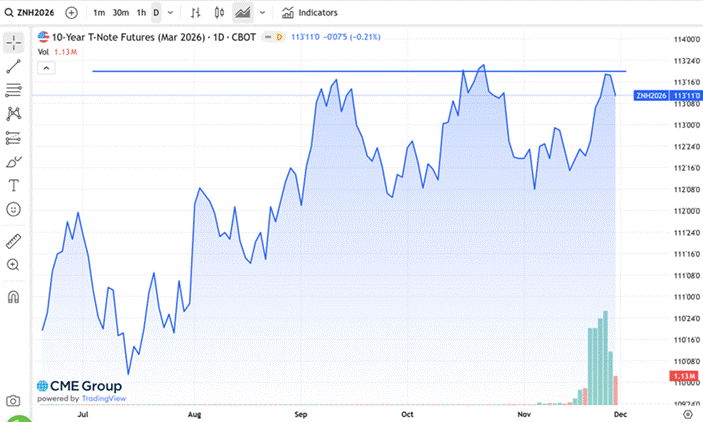Screen dimensions: 703x422
Task: Click the red 1.13M volume label
Action: click(x=684, y=376)
